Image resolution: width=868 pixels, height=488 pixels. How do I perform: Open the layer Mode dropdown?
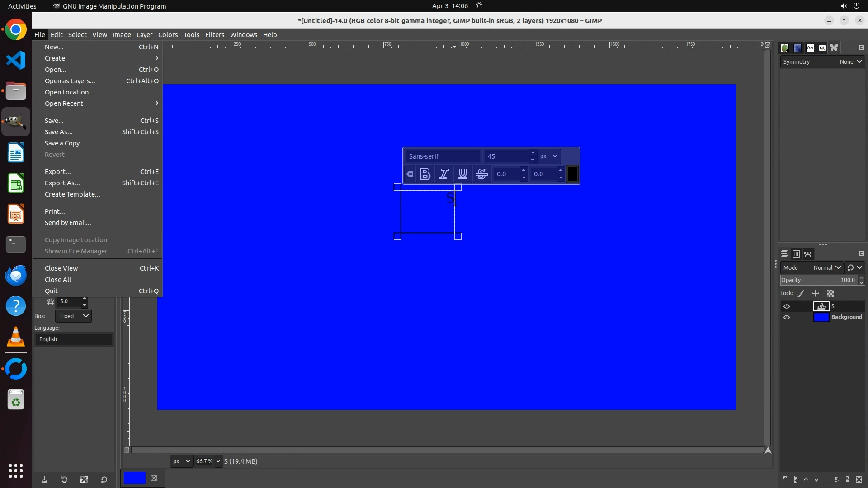(826, 267)
